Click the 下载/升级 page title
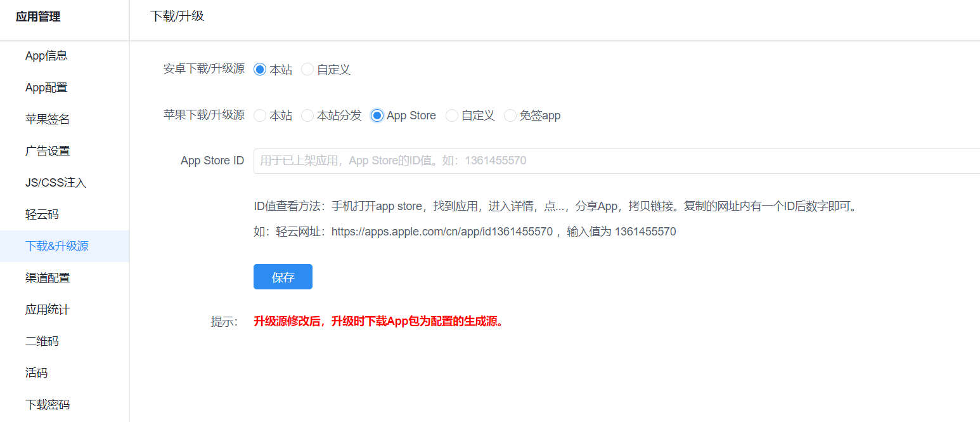Screen dimensions: 980x422 [x=177, y=16]
